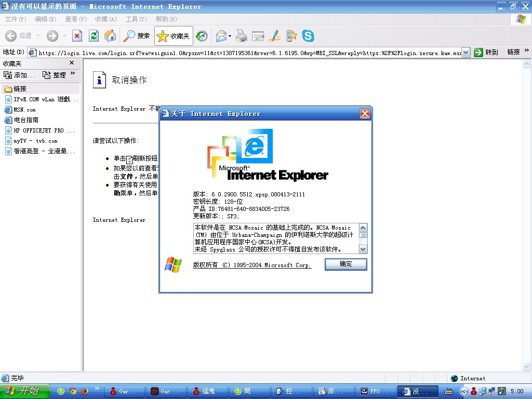Click the Skype toolbar icon
Image resolution: width=532 pixels, height=399 pixels.
(x=308, y=36)
